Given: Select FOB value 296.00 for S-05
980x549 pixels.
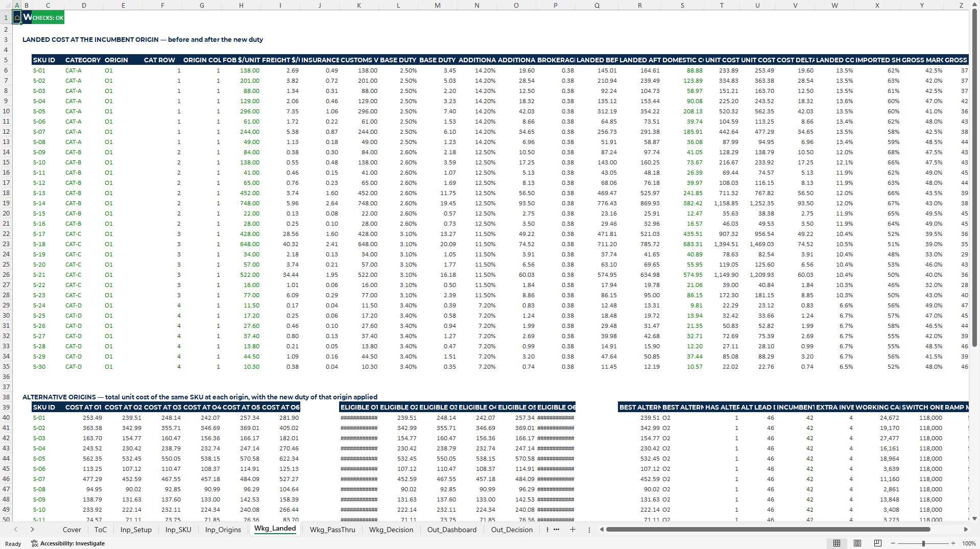Looking at the screenshot, I should tap(241, 111).
